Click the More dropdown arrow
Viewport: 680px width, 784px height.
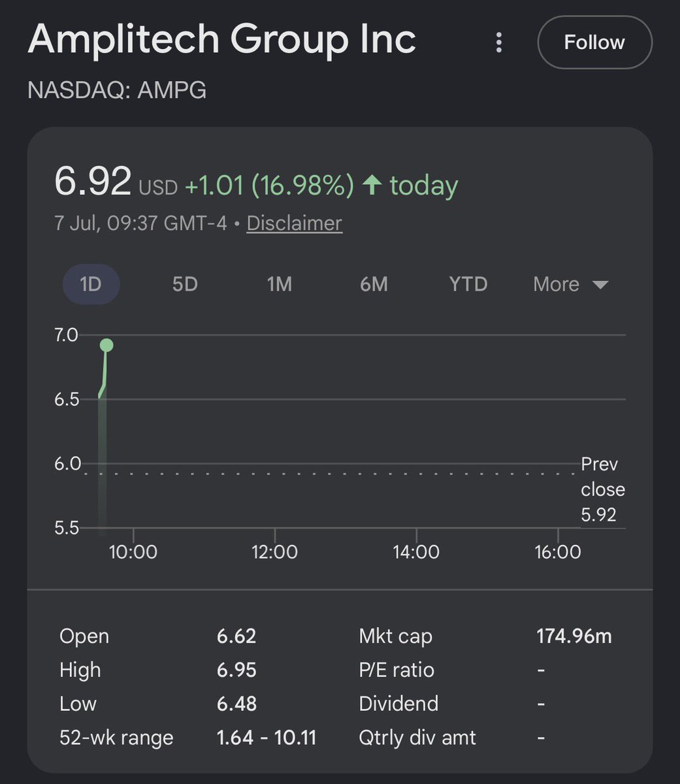(x=600, y=285)
